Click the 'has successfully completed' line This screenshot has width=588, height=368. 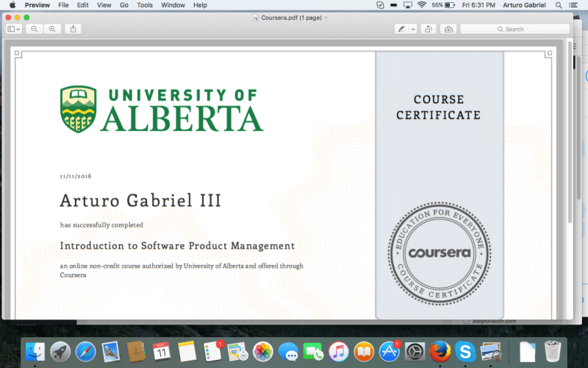pos(101,225)
